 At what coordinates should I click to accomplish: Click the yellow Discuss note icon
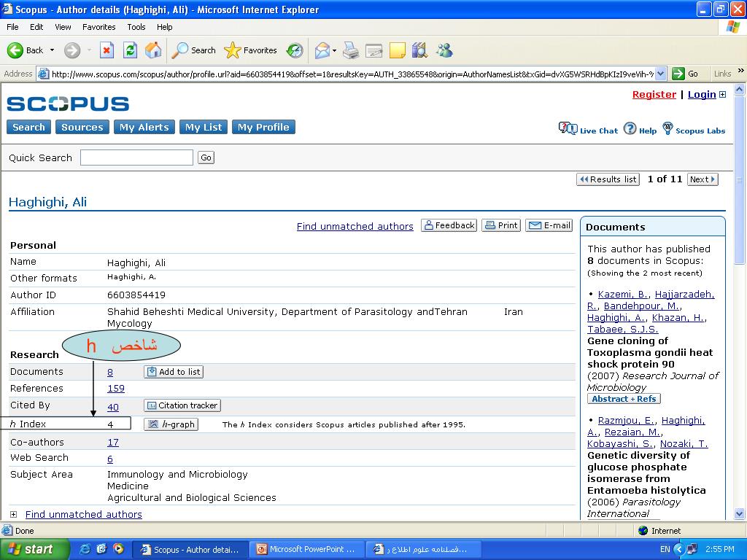pos(397,50)
